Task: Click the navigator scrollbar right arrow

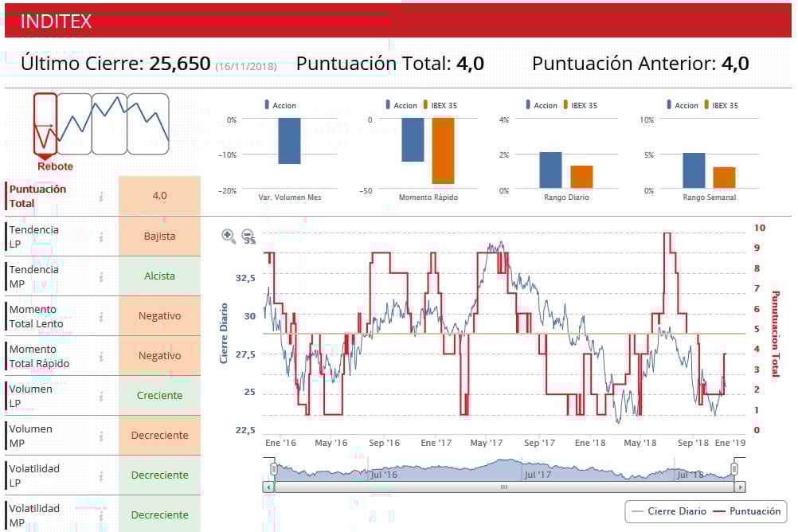Action: [x=741, y=487]
